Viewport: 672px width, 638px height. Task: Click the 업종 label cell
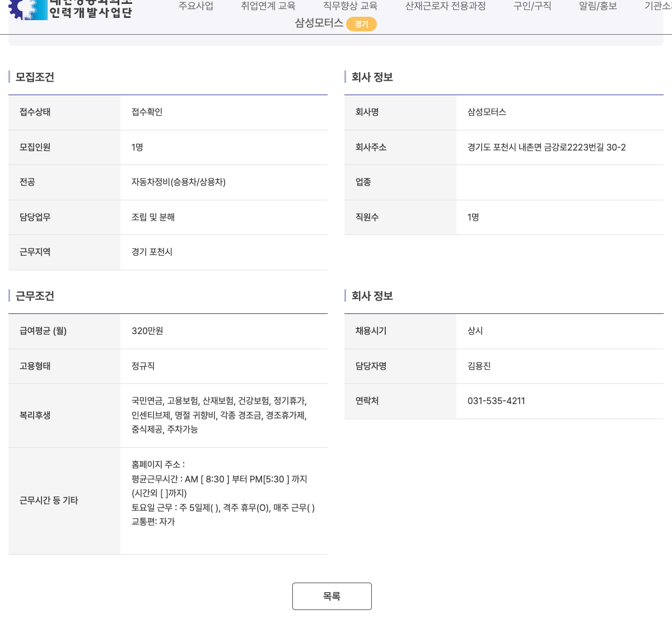pos(400,182)
